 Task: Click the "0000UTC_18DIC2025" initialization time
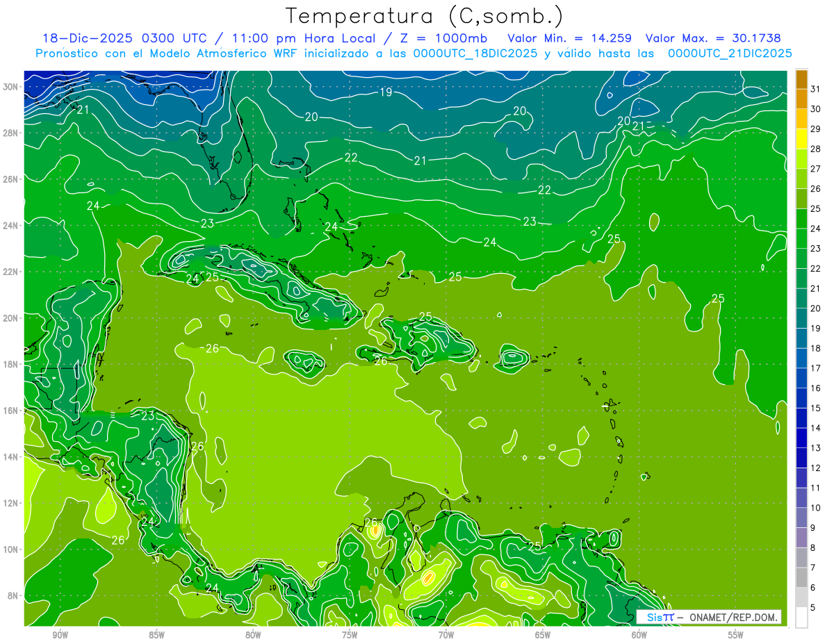pos(475,53)
